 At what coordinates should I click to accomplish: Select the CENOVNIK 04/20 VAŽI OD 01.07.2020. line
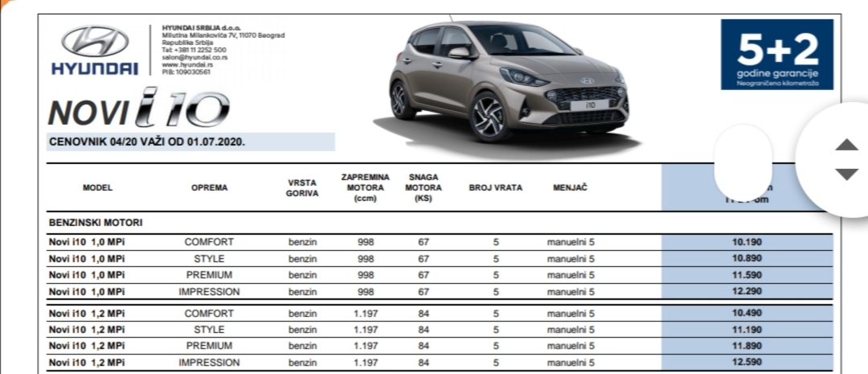pyautogui.click(x=147, y=142)
